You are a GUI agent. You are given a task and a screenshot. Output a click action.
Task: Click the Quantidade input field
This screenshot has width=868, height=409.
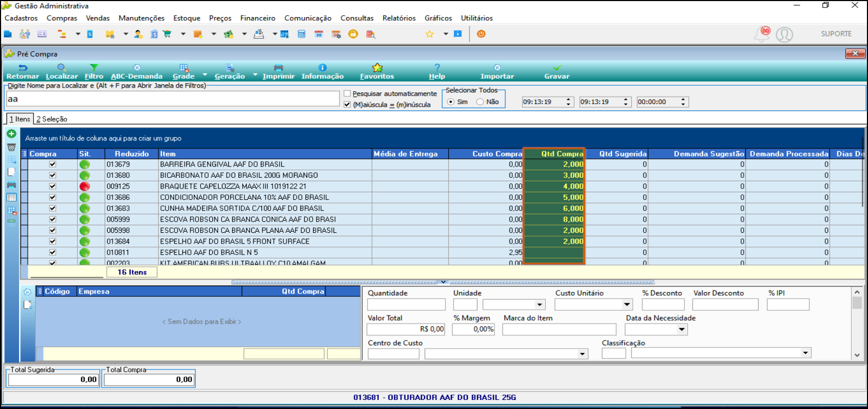pos(406,304)
